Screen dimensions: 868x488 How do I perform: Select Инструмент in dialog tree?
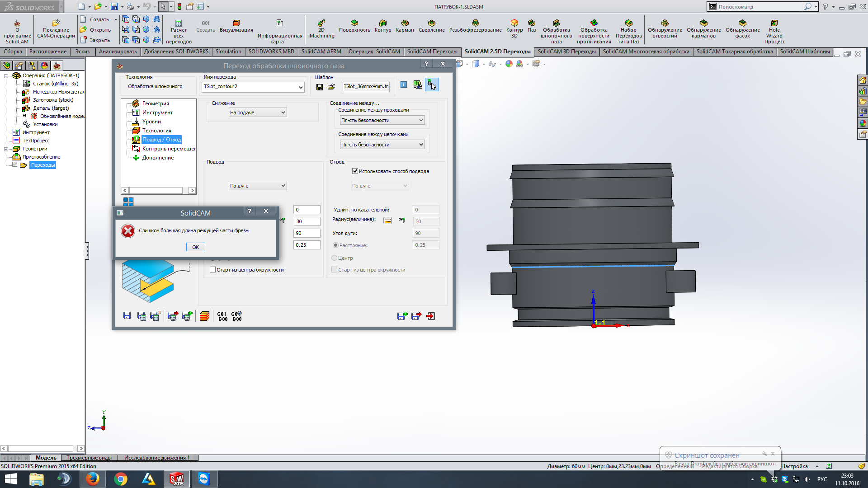coord(157,113)
